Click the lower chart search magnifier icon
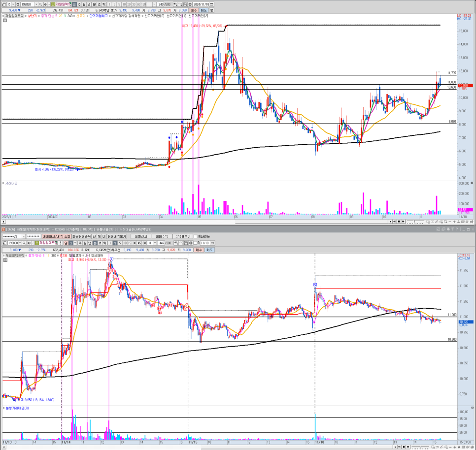The height and width of the screenshot is (450, 476). 24,243
